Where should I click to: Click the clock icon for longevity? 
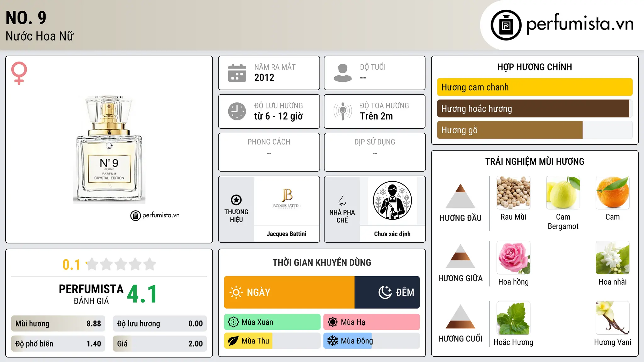click(x=237, y=111)
